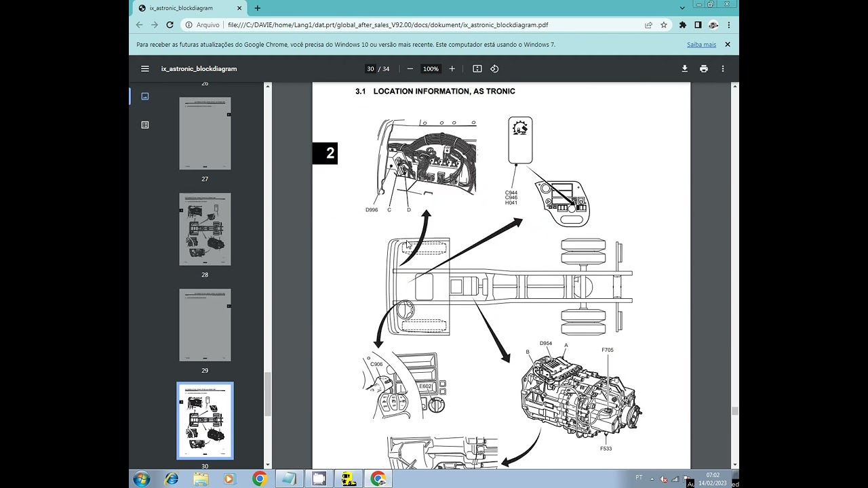Image resolution: width=868 pixels, height=488 pixels.
Task: Select page 30 thumbnail
Action: [205, 421]
